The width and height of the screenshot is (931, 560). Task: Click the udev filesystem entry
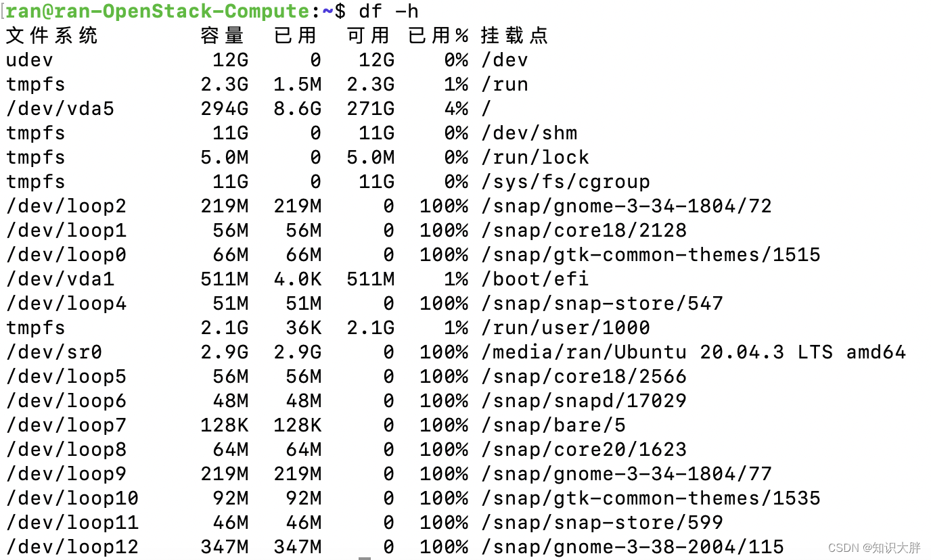coord(28,60)
